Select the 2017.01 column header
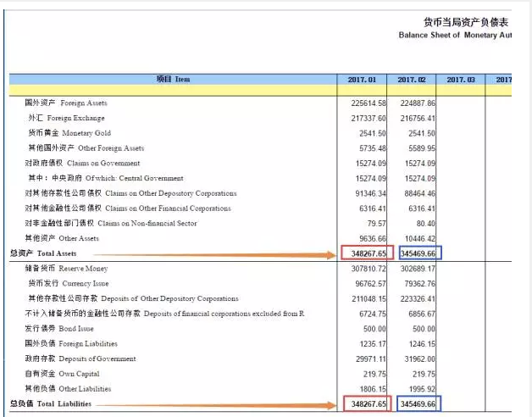The height and width of the screenshot is (417, 532). click(x=363, y=79)
